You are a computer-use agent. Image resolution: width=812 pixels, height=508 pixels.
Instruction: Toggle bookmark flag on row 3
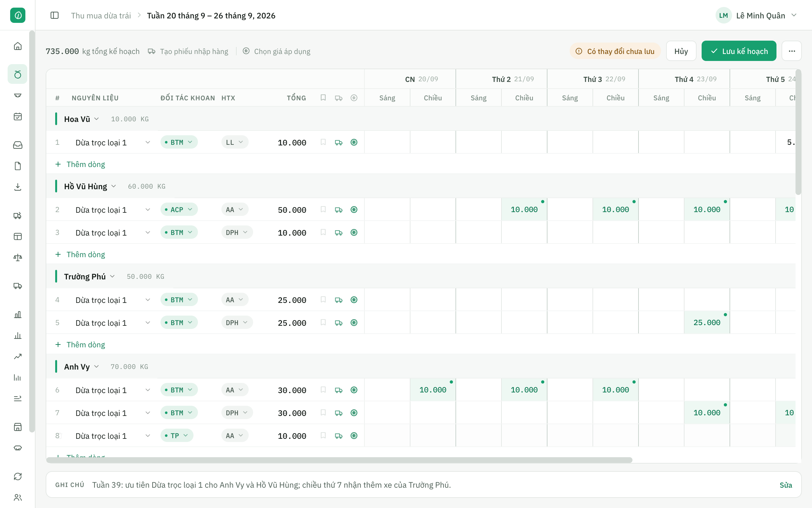[x=323, y=232]
